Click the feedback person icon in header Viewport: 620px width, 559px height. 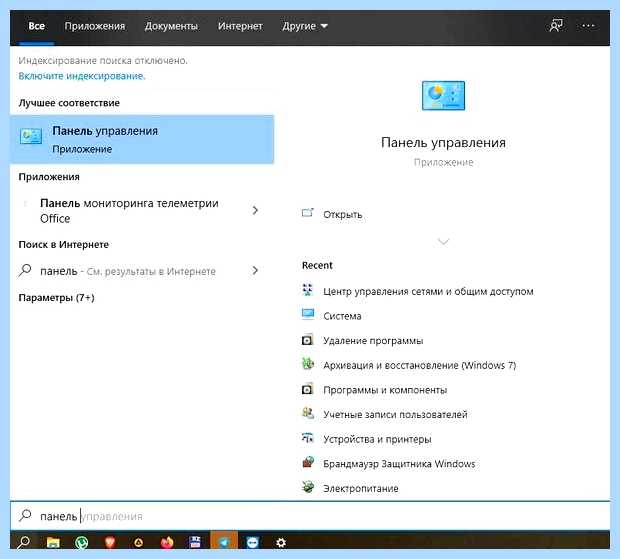click(x=556, y=26)
